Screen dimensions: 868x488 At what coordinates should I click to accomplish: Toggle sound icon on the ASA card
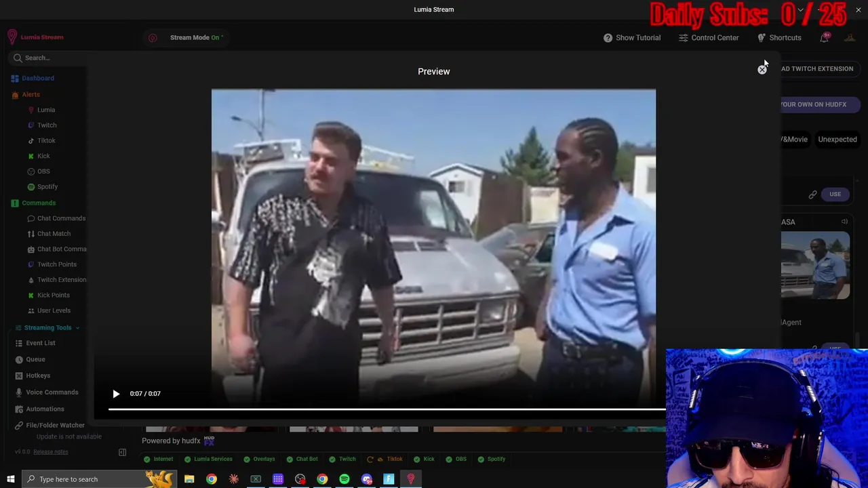pos(844,222)
